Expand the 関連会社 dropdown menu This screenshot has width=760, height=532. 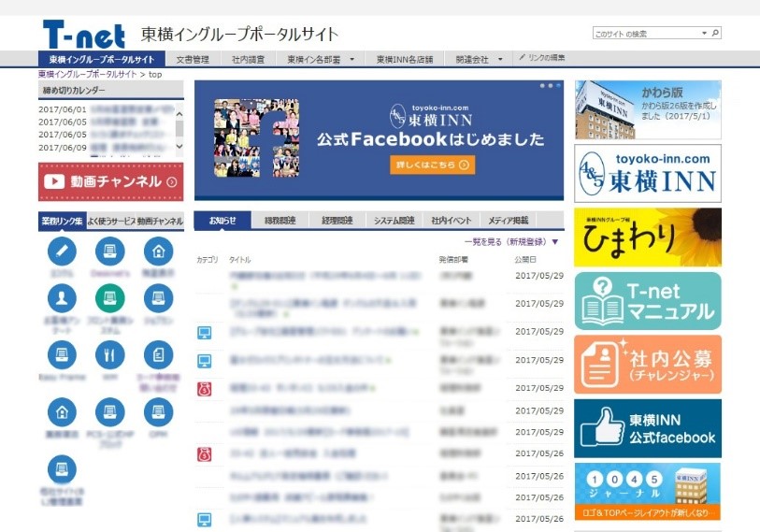coord(501,59)
